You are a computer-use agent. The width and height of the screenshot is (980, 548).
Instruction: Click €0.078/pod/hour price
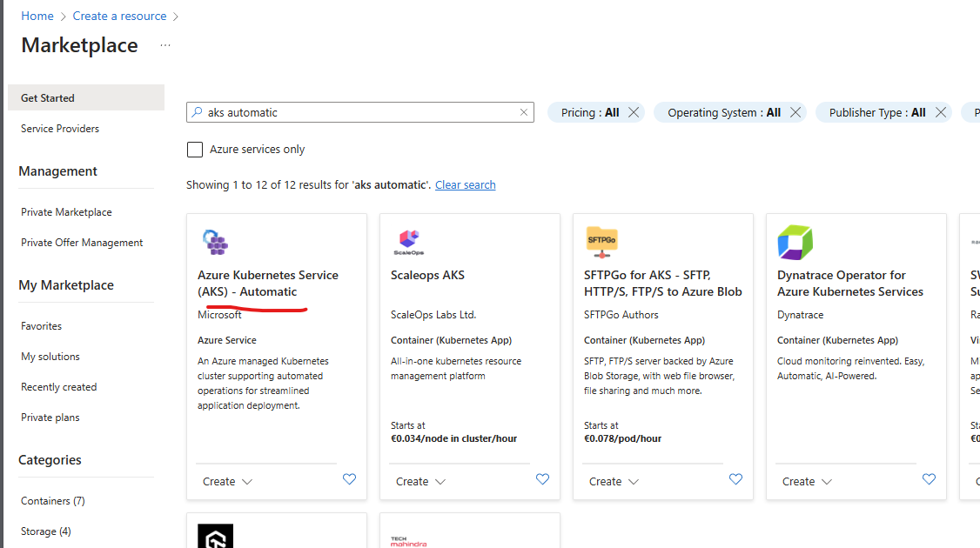622,438
